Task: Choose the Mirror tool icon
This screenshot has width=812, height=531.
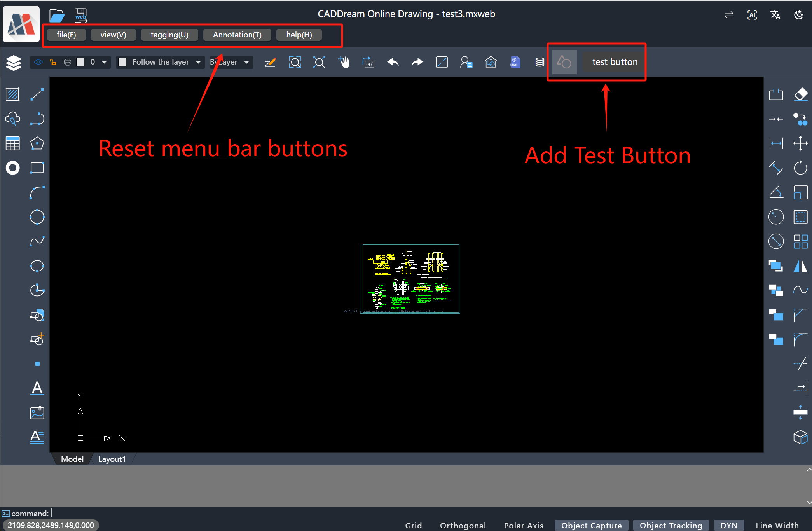Action: click(800, 266)
